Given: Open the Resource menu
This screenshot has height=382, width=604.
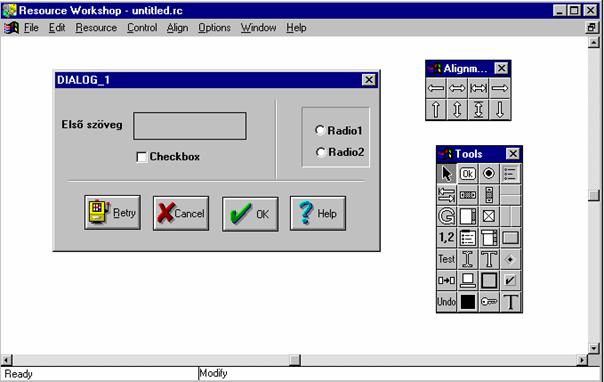Looking at the screenshot, I should pyautogui.click(x=96, y=28).
